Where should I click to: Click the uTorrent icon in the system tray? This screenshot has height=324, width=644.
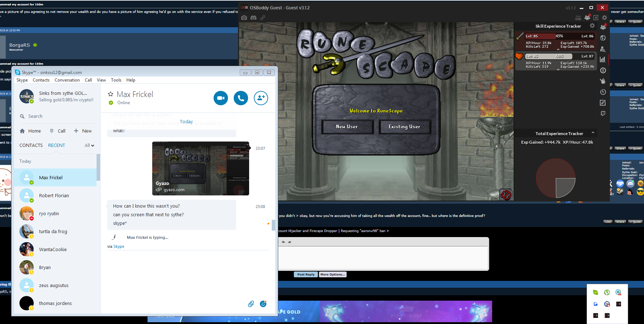click(607, 292)
